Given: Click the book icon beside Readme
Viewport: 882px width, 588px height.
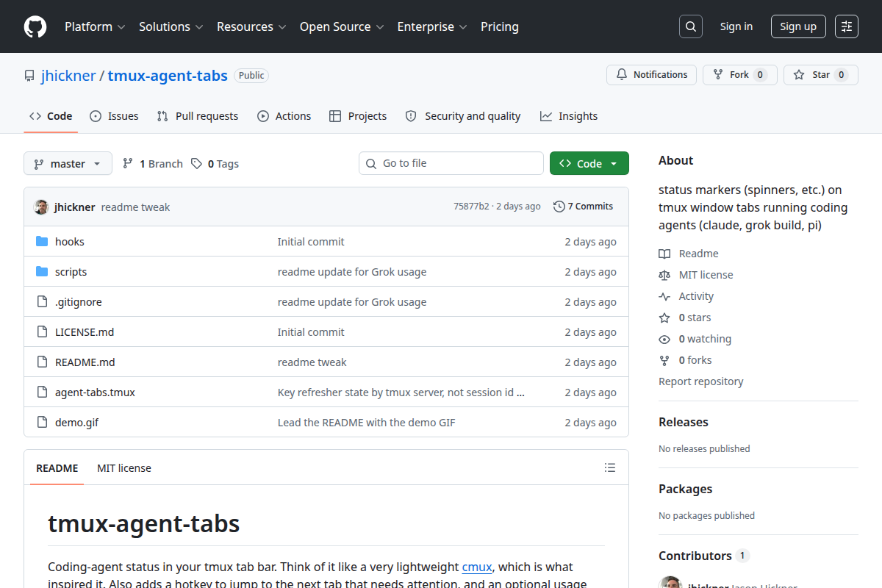Looking at the screenshot, I should pos(664,254).
